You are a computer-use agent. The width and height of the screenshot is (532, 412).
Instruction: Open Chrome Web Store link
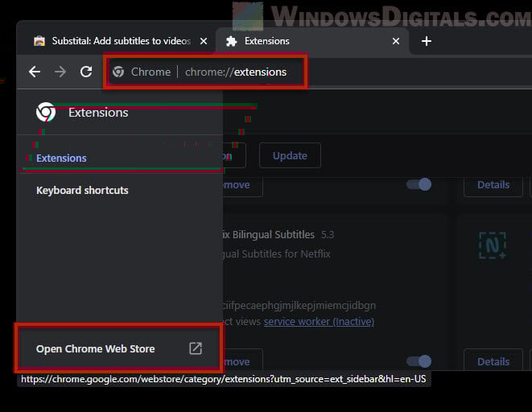118,348
